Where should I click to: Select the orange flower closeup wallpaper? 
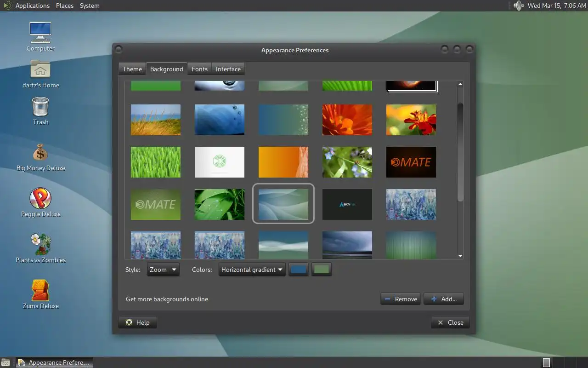tap(347, 120)
